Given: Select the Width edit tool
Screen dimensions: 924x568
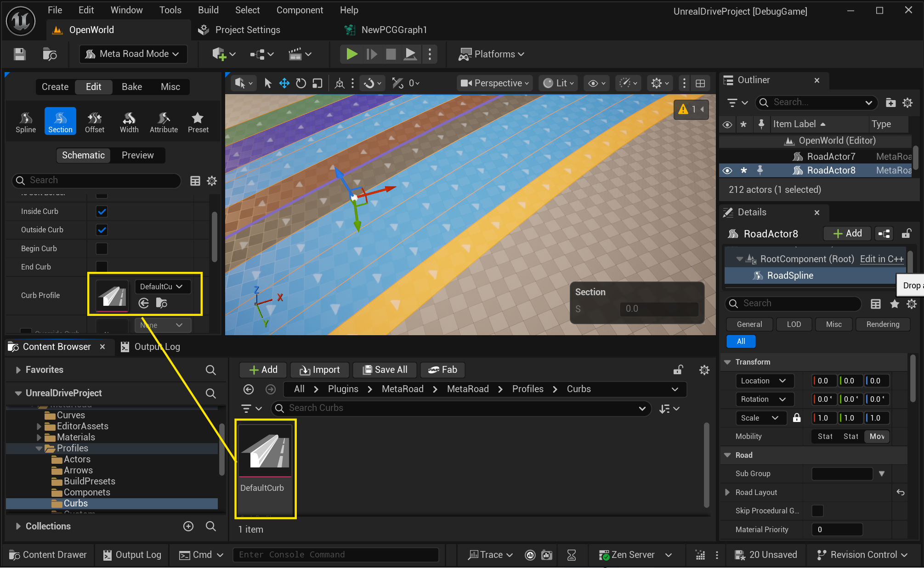Looking at the screenshot, I should 129,122.
